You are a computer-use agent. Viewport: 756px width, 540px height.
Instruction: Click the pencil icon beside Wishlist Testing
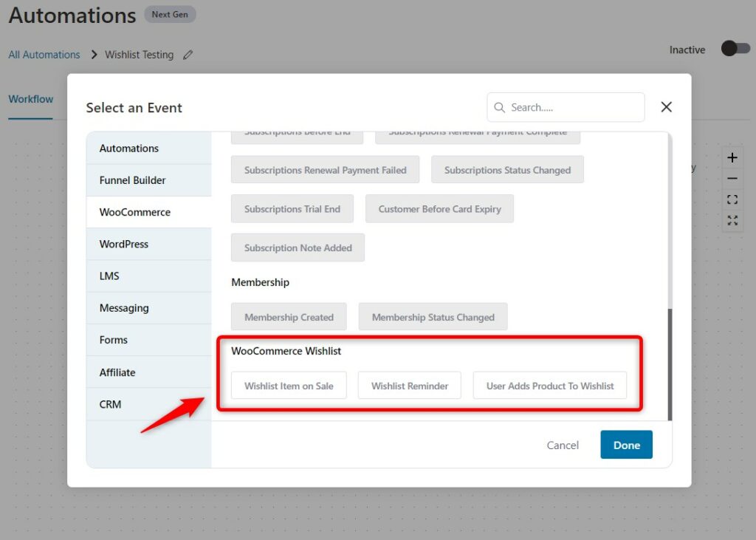(188, 55)
